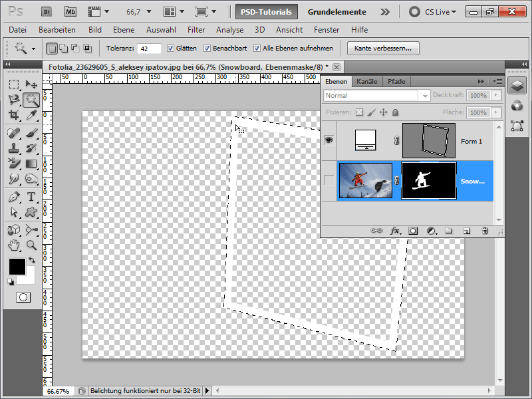Toggle the Benachbart checkbox
This screenshot has width=532, height=399.
[207, 48]
